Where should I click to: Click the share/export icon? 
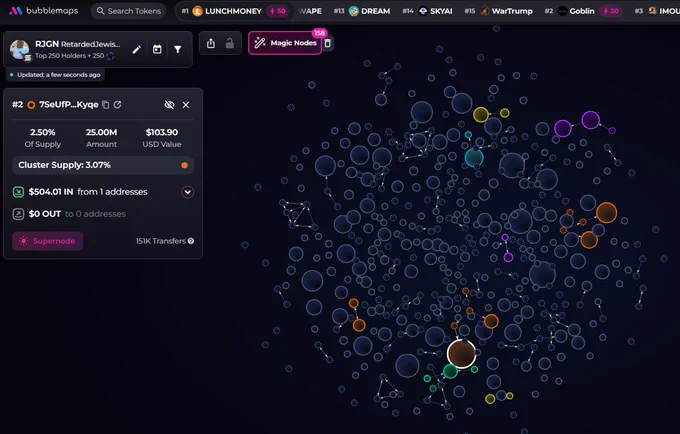211,43
